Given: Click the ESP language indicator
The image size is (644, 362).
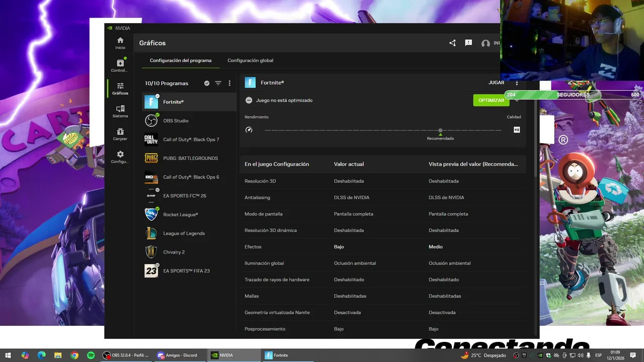Looking at the screenshot, I should tap(598, 355).
